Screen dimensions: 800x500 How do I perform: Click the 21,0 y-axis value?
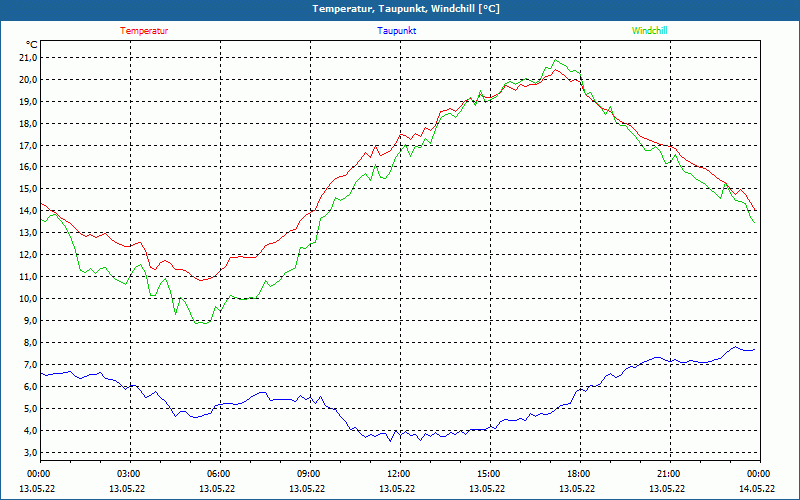[29, 58]
